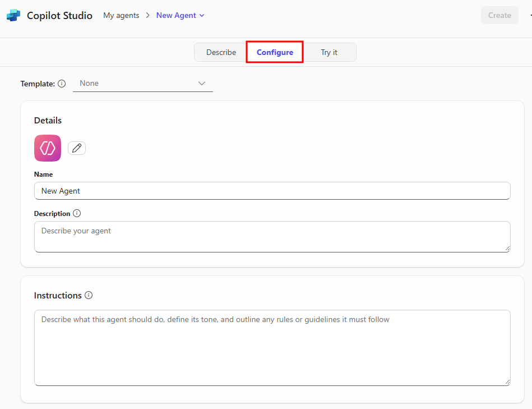This screenshot has width=532, height=409.
Task: Focus the Name field containing New Agent
Action: (272, 191)
